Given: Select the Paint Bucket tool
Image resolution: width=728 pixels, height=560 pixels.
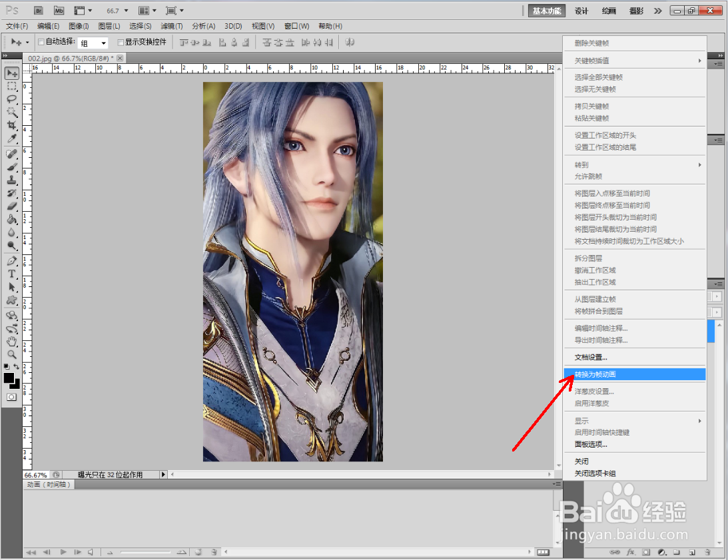Looking at the screenshot, I should (x=11, y=219).
